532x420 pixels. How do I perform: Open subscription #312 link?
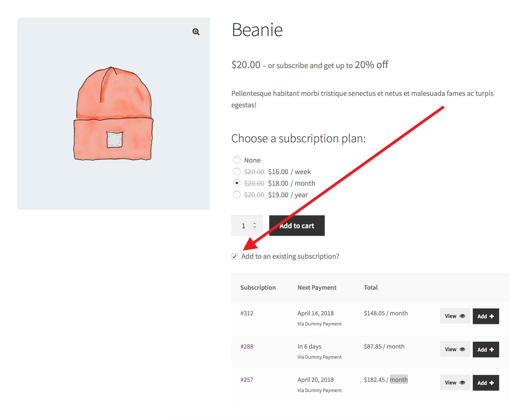(247, 313)
